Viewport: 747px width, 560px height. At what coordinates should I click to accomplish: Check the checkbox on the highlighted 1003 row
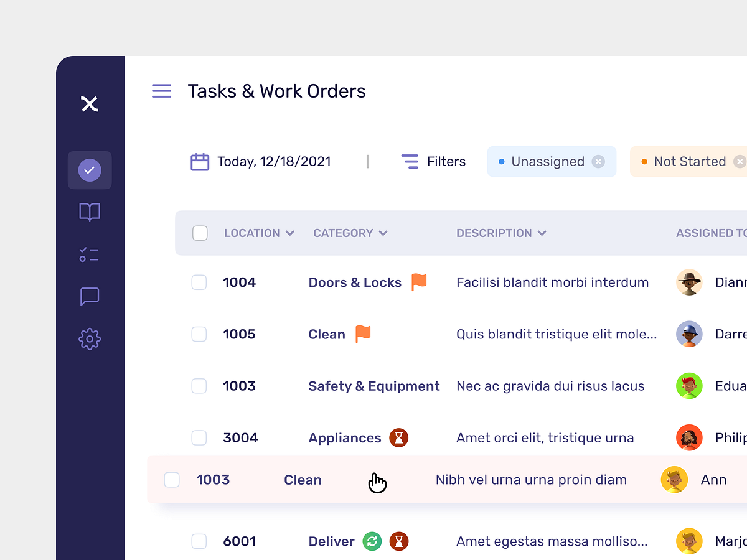[172, 479]
